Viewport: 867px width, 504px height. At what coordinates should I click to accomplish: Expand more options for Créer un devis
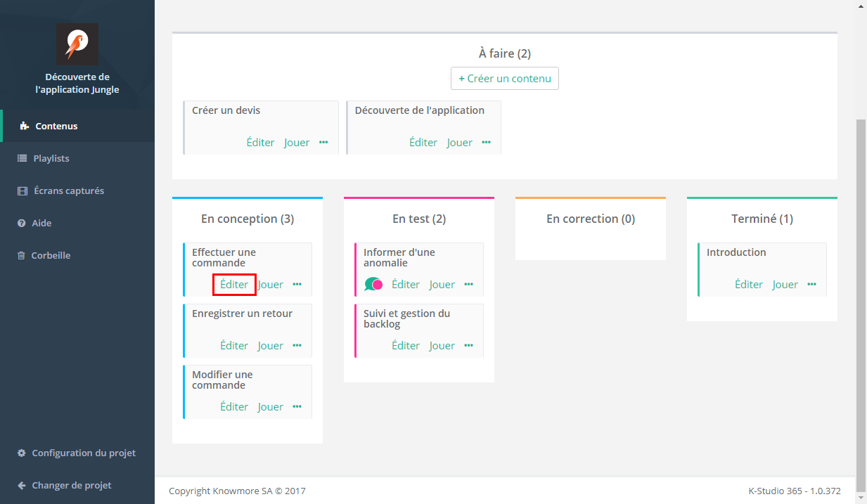tap(323, 143)
